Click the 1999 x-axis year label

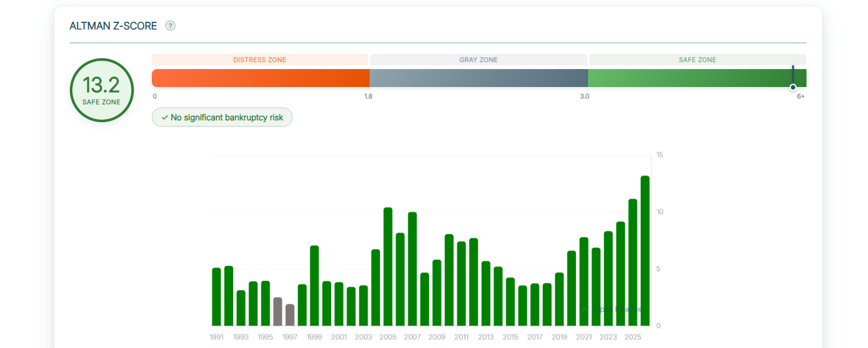pyautogui.click(x=314, y=337)
